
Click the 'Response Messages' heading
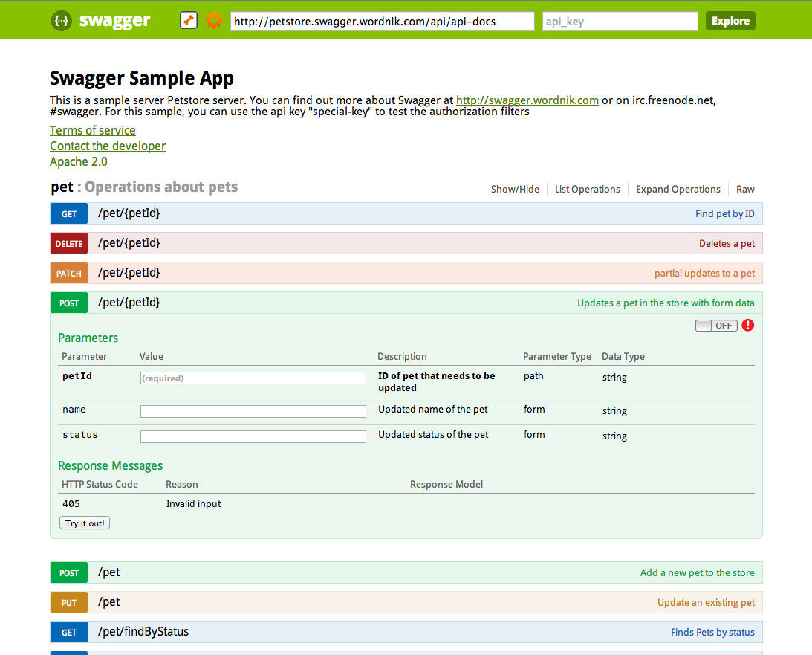point(110,466)
